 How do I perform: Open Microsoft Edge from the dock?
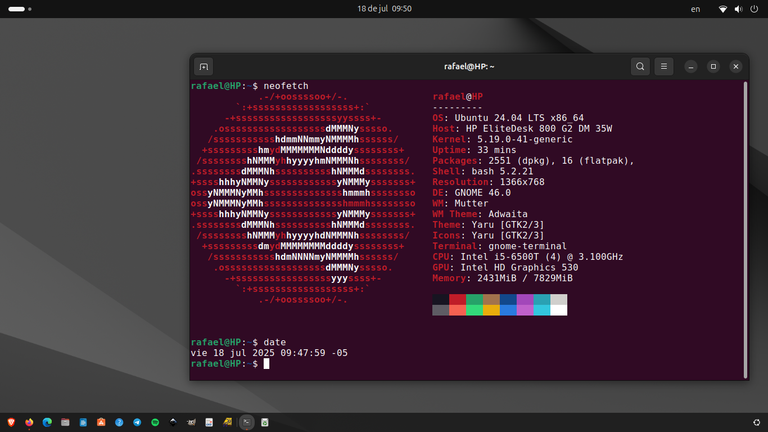47,422
